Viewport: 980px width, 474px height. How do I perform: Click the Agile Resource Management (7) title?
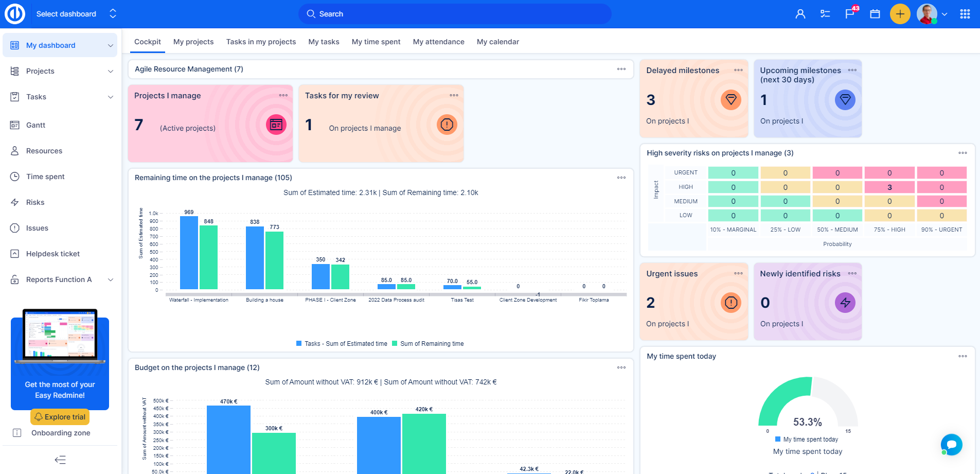pos(189,69)
